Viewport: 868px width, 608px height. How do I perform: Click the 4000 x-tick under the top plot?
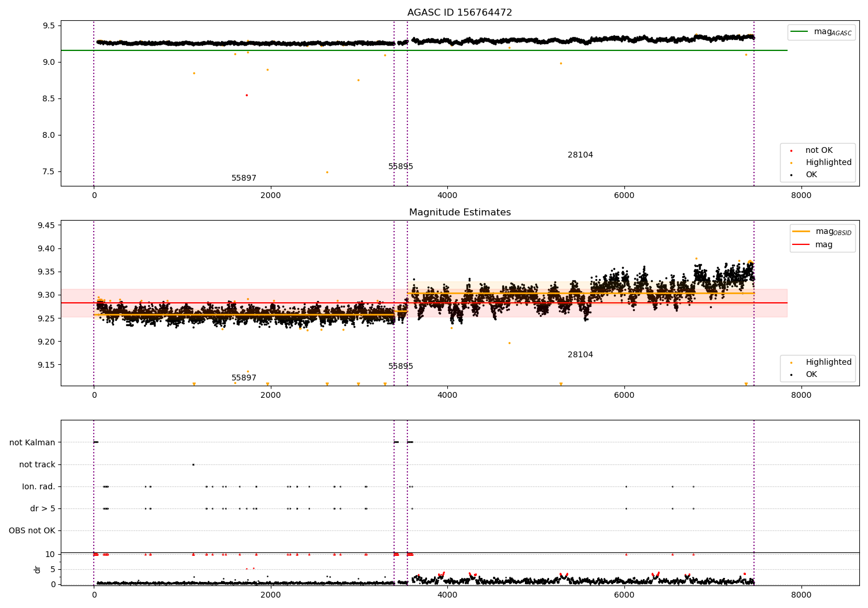pyautogui.click(x=447, y=196)
